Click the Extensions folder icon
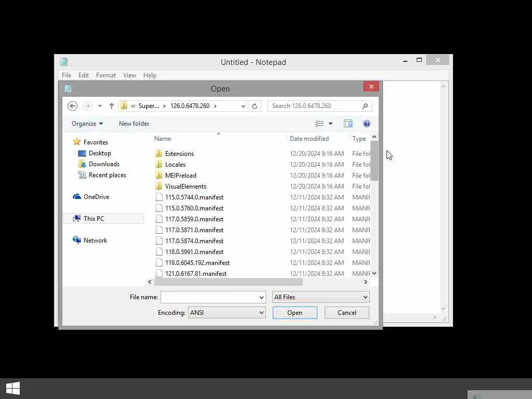The width and height of the screenshot is (532, 399). [x=159, y=153]
